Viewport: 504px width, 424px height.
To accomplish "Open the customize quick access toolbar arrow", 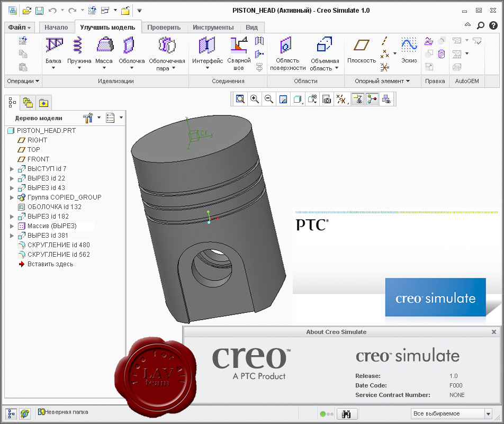I will (140, 11).
